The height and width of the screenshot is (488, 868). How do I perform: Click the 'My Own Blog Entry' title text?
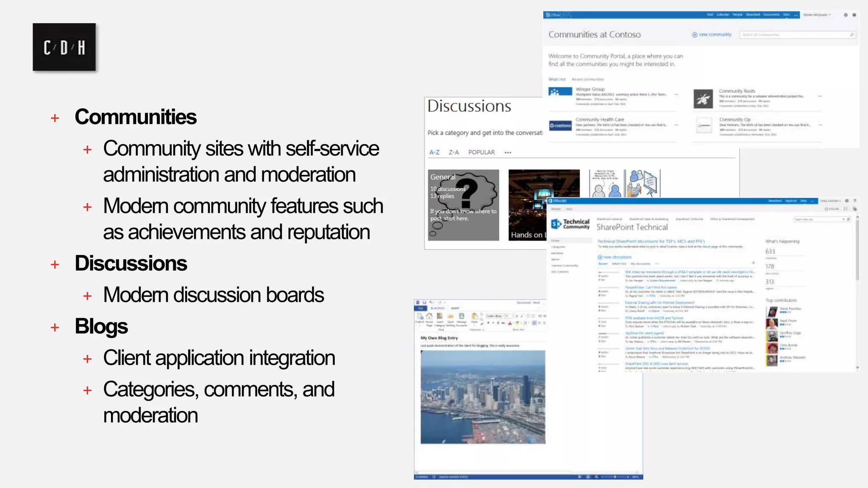click(x=439, y=338)
